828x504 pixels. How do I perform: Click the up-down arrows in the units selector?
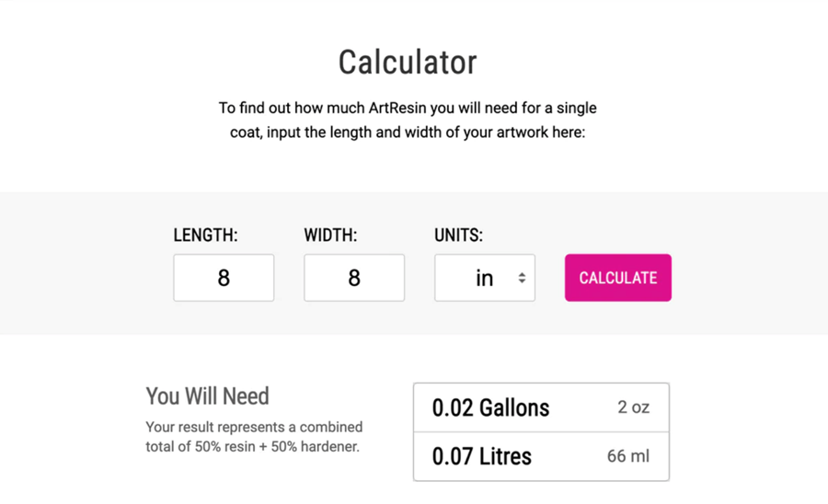522,278
